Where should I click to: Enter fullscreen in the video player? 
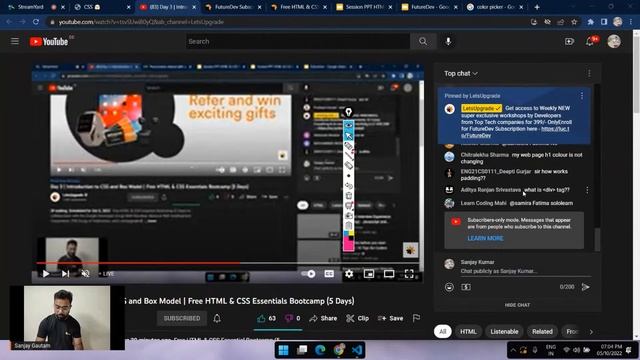pyautogui.click(x=409, y=273)
